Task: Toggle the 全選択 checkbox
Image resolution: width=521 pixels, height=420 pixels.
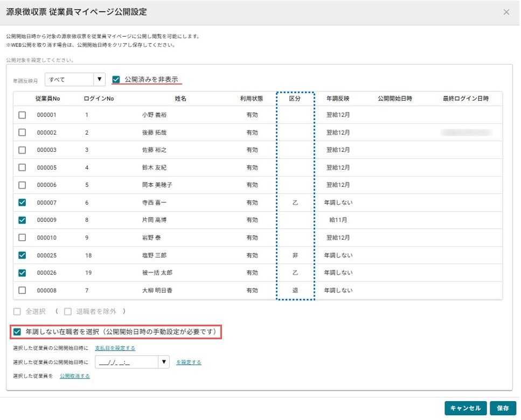Action: pos(17,311)
